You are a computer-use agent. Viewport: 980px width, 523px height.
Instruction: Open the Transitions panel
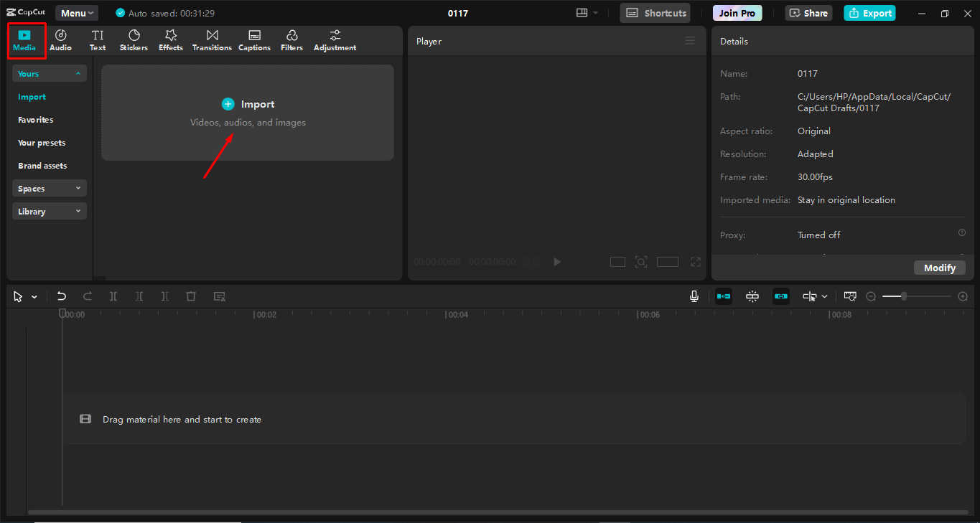click(x=211, y=39)
